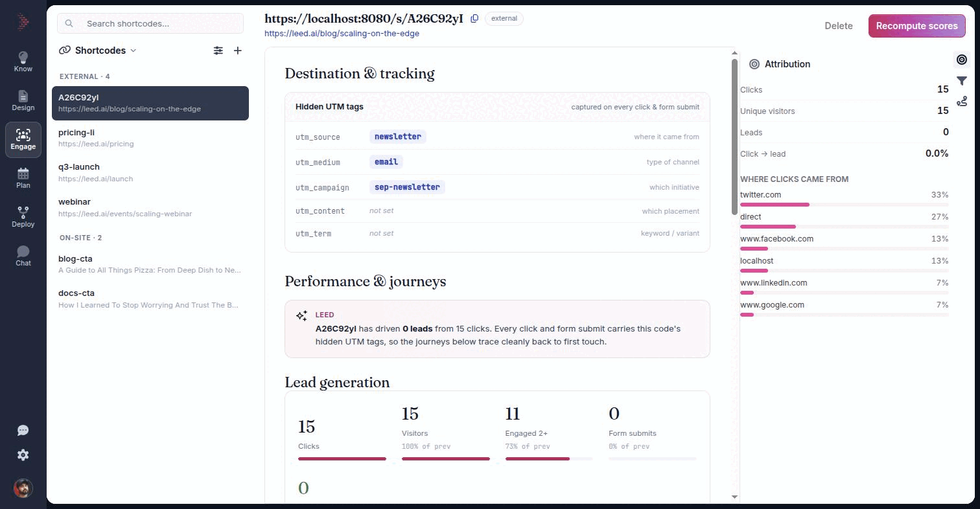Open the user avatar profile
Viewport: 980px width, 509px height.
point(23,488)
